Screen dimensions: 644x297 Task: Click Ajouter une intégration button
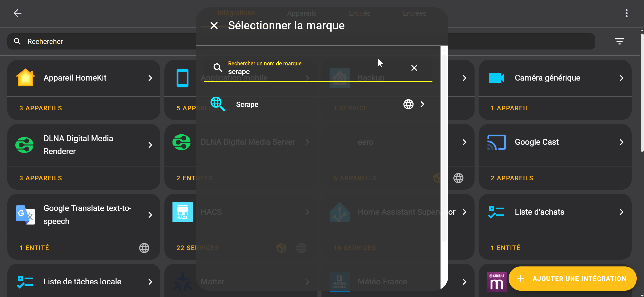[572, 279]
